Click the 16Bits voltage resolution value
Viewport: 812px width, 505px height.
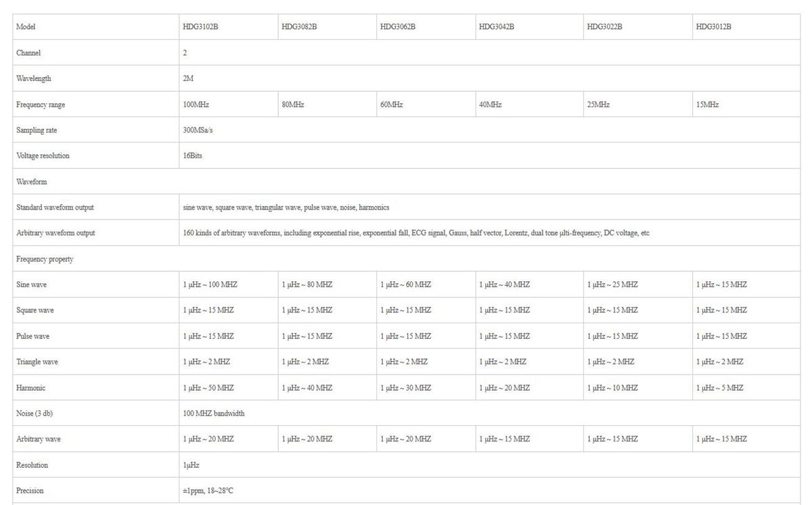(x=193, y=156)
